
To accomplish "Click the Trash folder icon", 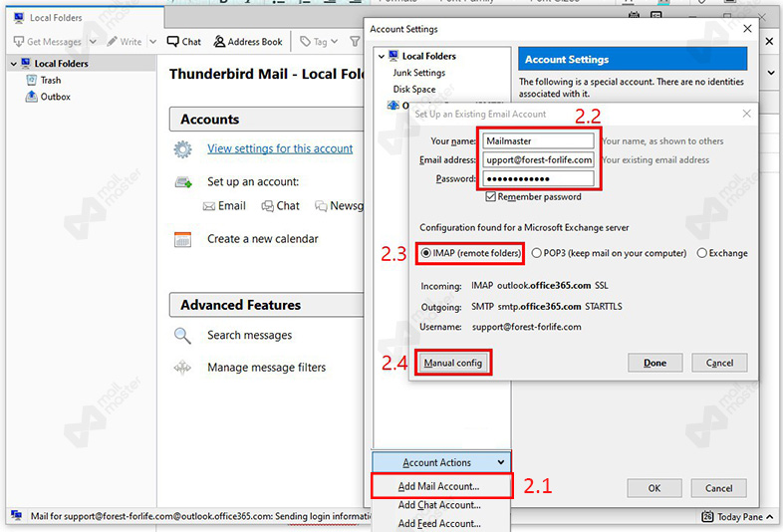I will coord(32,80).
